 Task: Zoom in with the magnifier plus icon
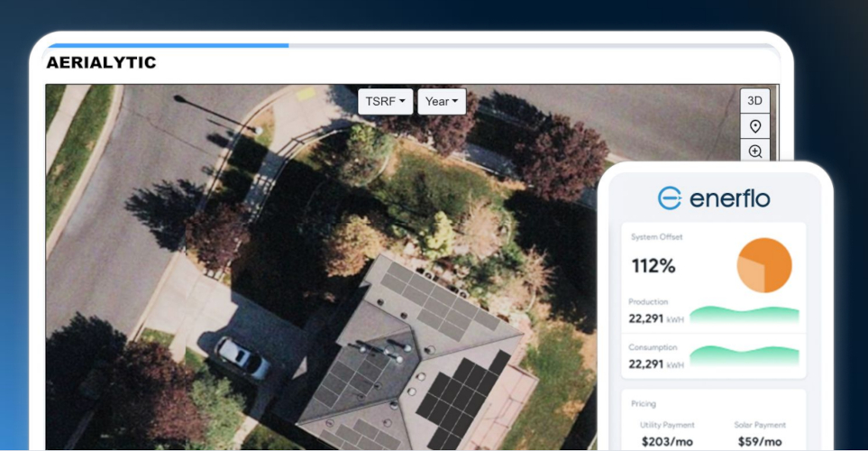point(754,151)
